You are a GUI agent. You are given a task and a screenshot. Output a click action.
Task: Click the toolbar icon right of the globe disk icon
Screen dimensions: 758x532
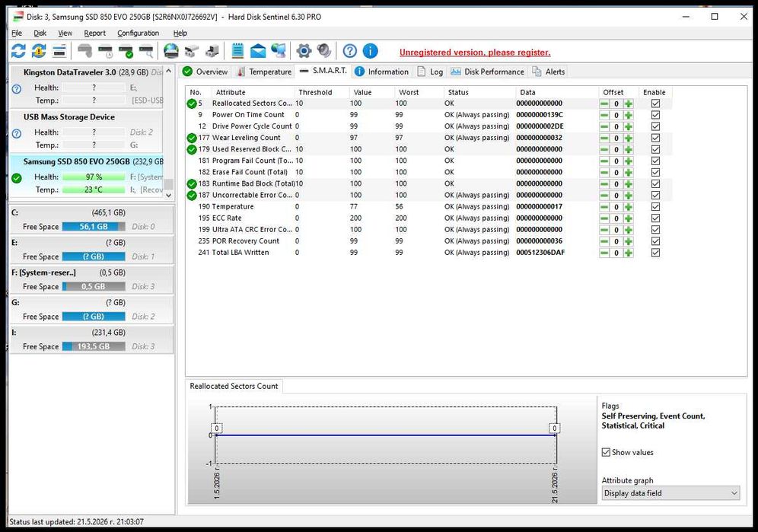point(192,51)
